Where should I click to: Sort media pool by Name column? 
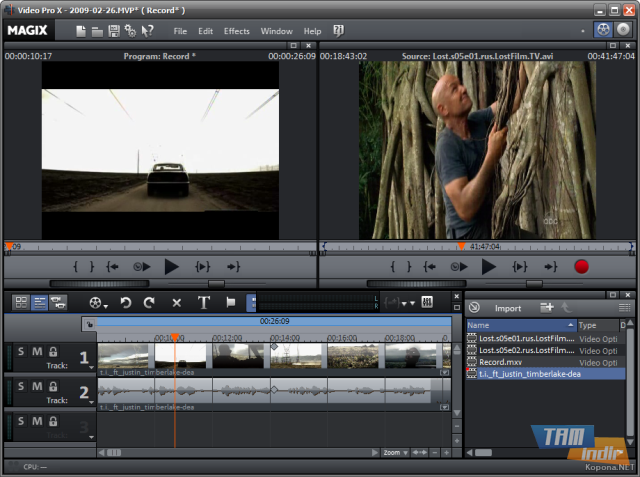tap(521, 325)
